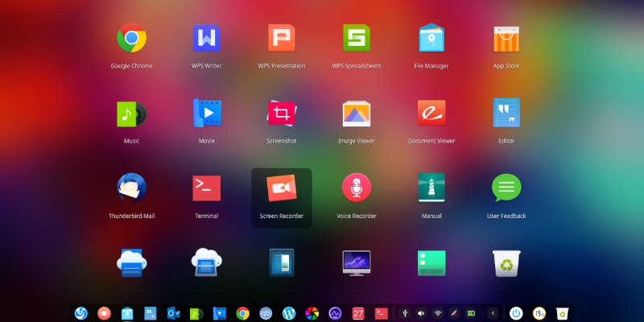Open Image Viewer
Screen dimensions: 644x322
click(x=357, y=114)
